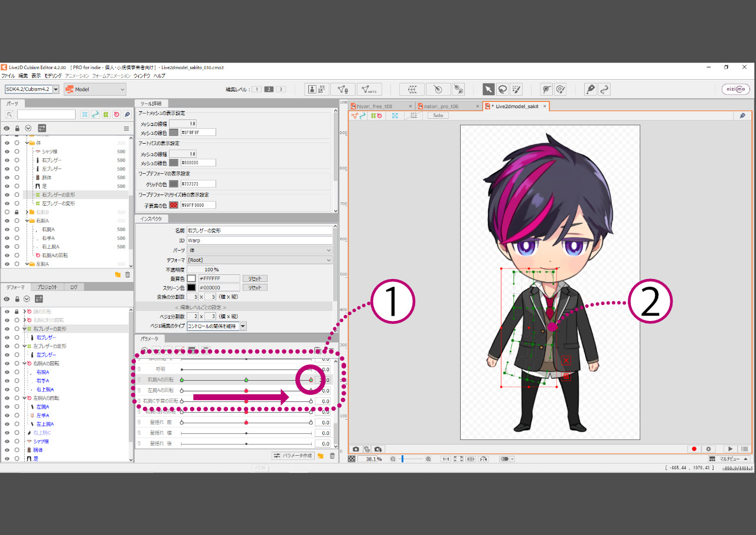756x535 pixels.
Task: Toggle lock of 頭の回転 deformer
Action: tap(17, 311)
